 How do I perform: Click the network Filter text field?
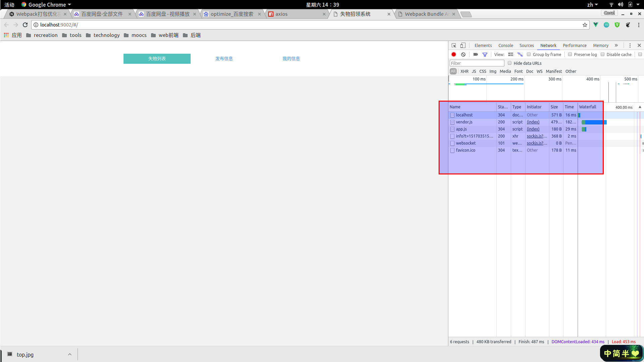(477, 63)
